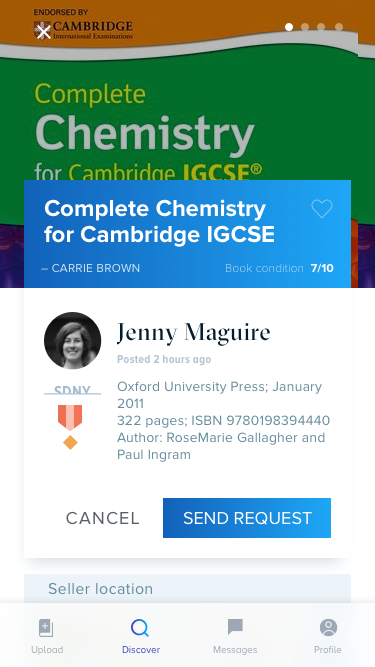Tap the Jenny Maguire seller name

(193, 333)
